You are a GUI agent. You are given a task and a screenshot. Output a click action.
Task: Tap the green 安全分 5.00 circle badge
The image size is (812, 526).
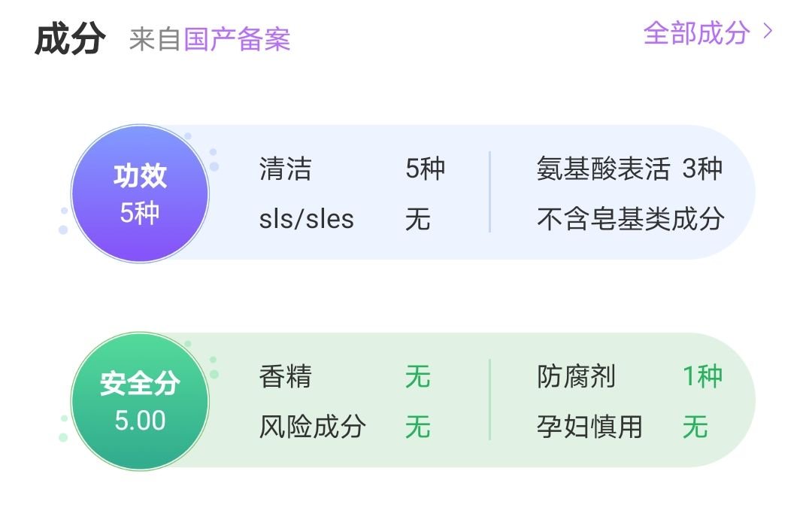(x=140, y=402)
